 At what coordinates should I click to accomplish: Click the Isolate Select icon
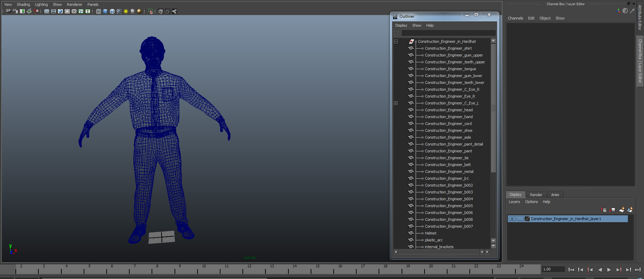pyautogui.click(x=150, y=11)
